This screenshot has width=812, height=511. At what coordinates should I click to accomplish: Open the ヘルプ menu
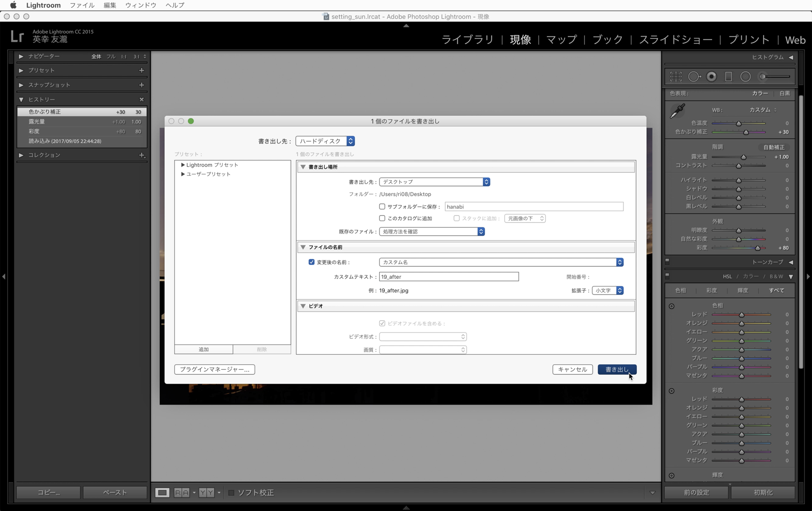(175, 5)
